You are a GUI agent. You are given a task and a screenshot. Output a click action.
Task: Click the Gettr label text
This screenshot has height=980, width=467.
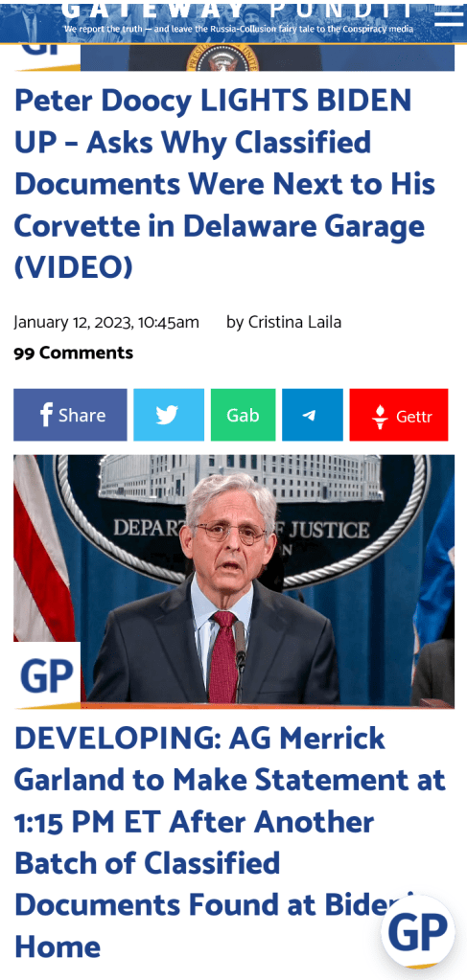click(414, 417)
